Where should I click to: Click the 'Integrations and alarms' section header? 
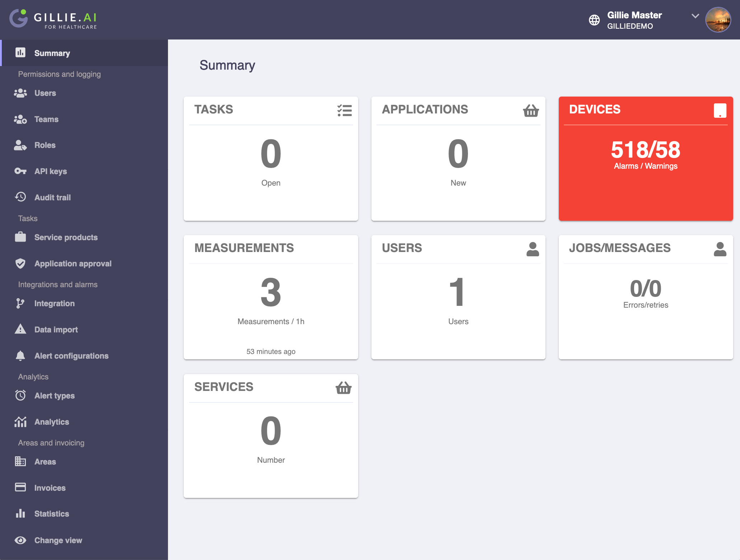click(58, 284)
